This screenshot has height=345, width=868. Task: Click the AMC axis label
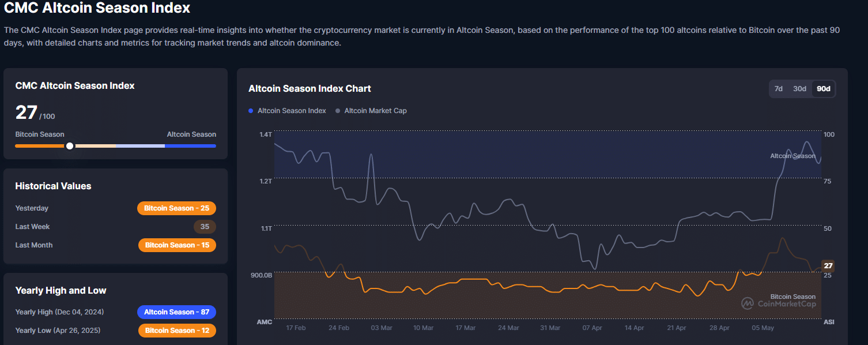tap(264, 322)
